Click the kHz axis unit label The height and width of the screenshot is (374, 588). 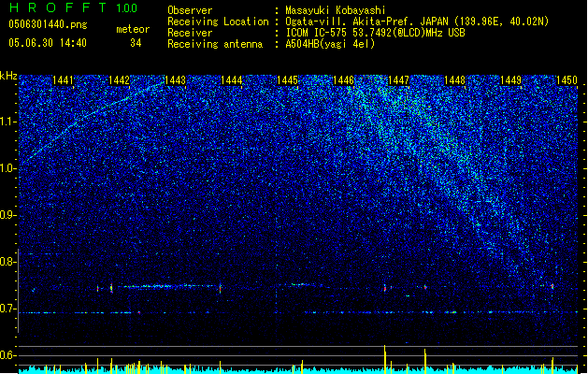point(8,76)
